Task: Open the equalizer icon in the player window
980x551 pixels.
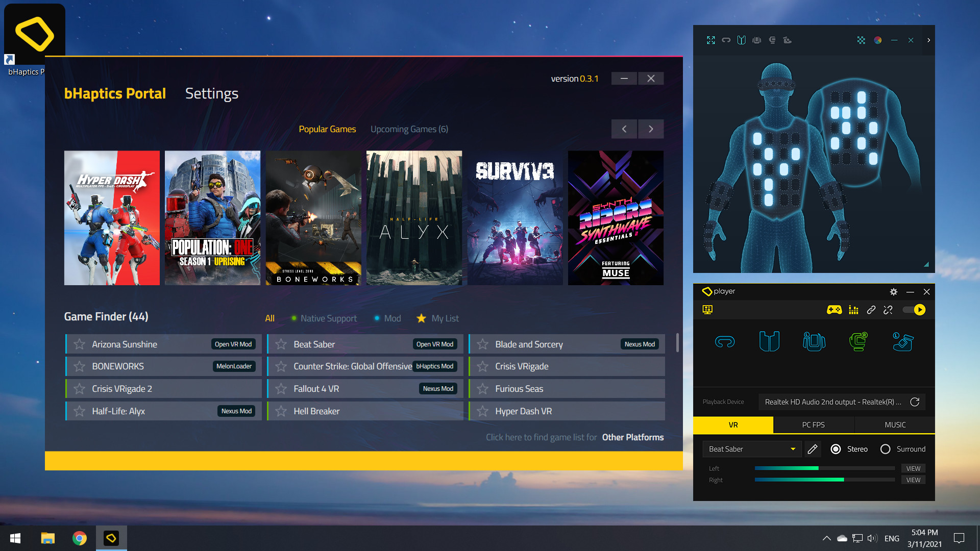Action: pos(852,310)
